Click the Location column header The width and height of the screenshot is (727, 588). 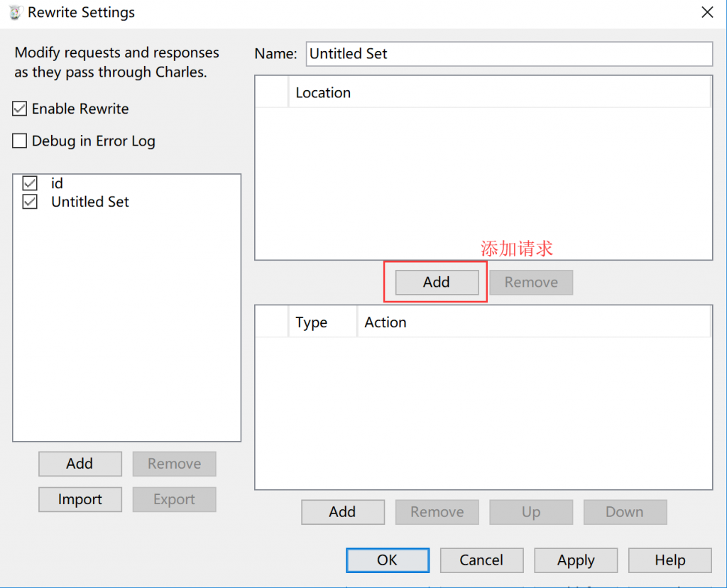(499, 93)
